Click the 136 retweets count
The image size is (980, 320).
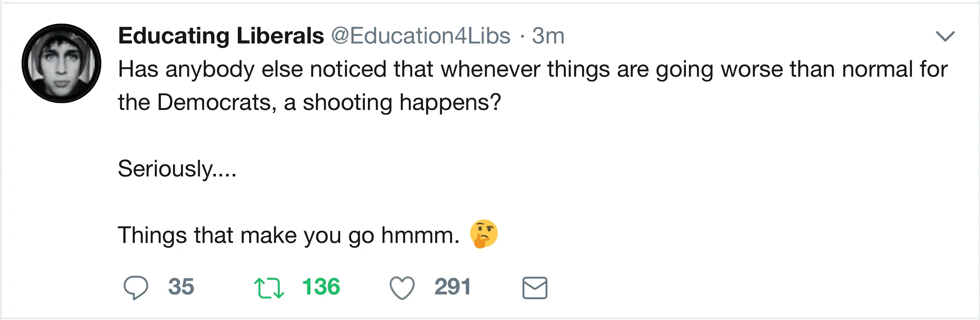(x=321, y=286)
